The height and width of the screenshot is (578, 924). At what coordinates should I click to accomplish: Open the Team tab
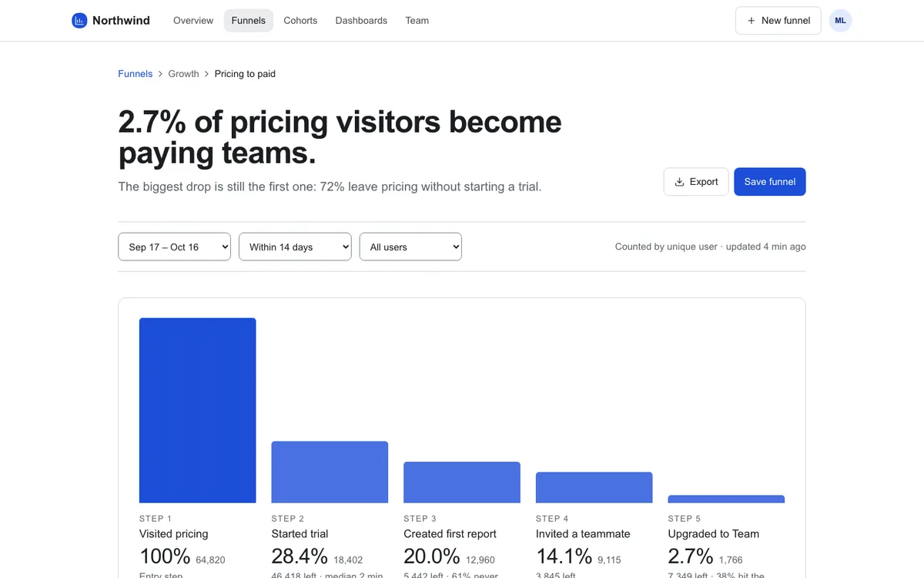417,21
